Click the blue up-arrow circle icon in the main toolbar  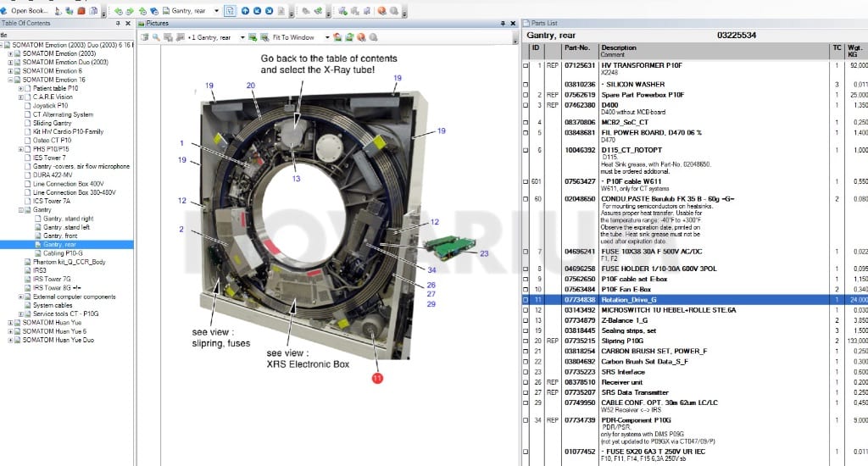click(x=245, y=11)
